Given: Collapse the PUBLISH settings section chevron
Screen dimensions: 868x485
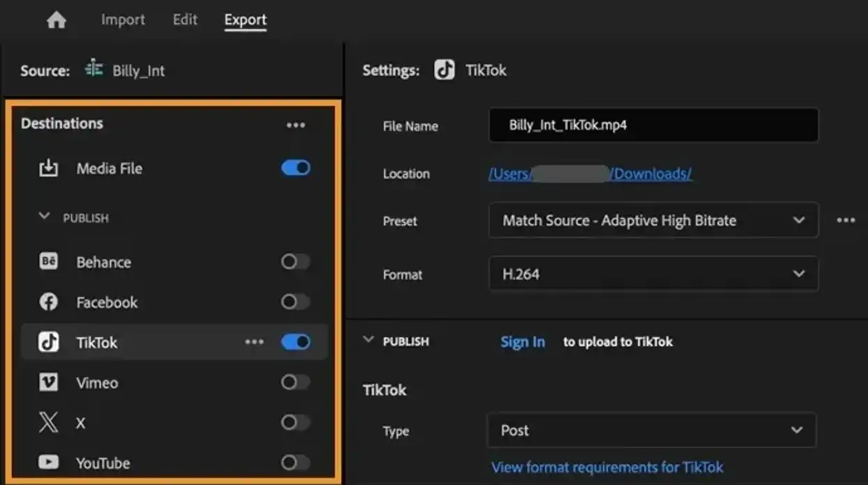Looking at the screenshot, I should (368, 340).
